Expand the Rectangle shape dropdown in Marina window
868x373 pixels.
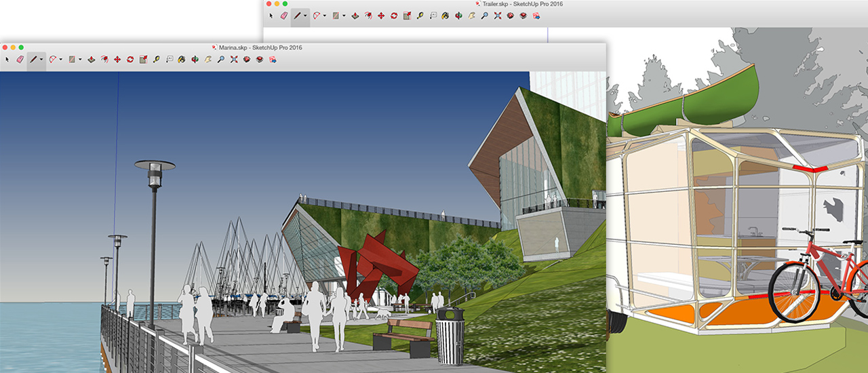pyautogui.click(x=80, y=60)
